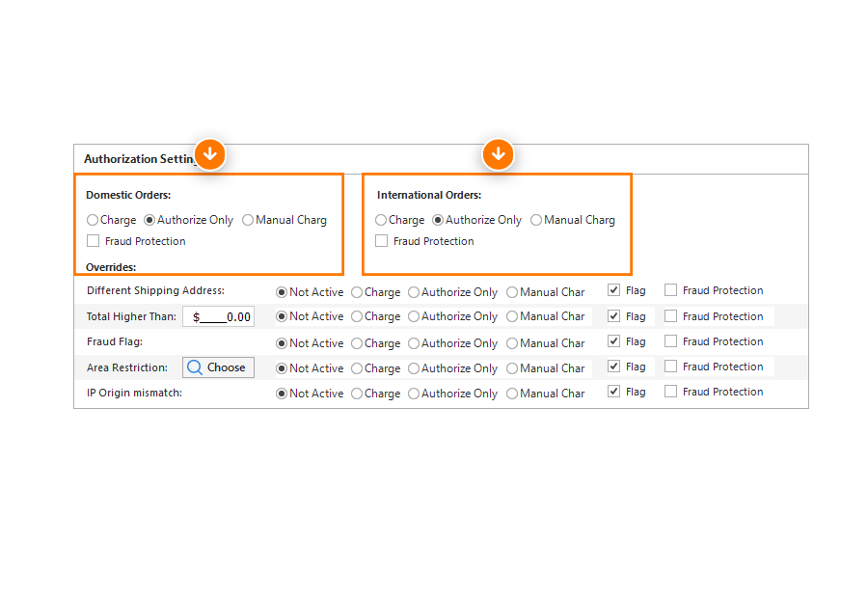868x598 pixels.
Task: Click the Total Higher Than amount field
Action: [218, 316]
